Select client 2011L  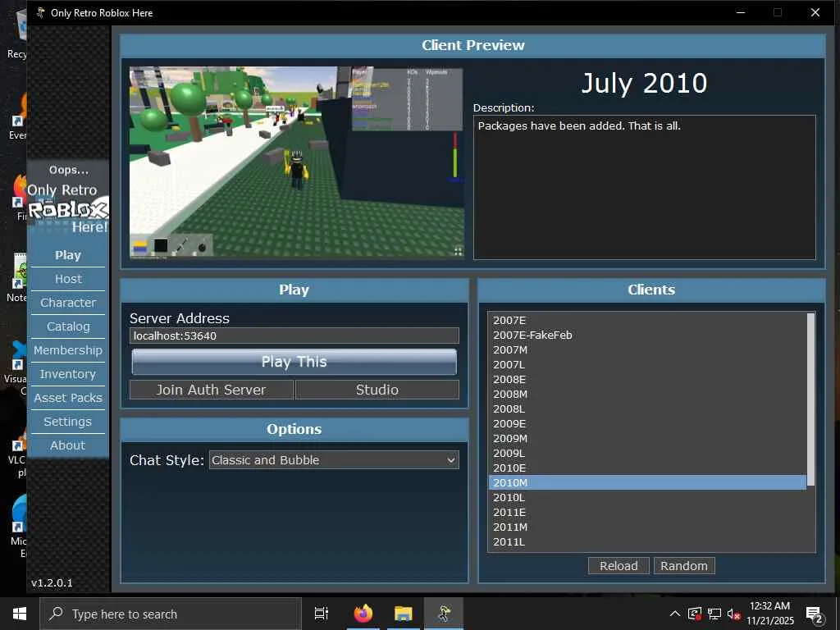pos(647,542)
